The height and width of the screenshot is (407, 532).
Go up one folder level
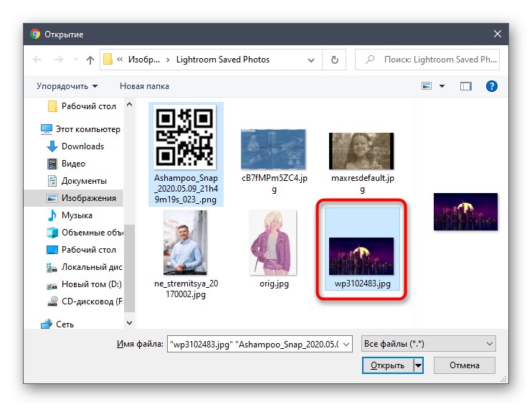[x=90, y=60]
